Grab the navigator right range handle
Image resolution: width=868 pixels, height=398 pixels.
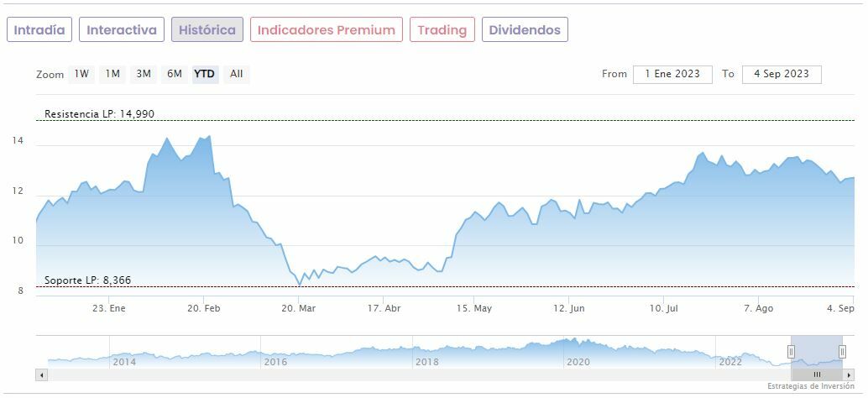842,351
